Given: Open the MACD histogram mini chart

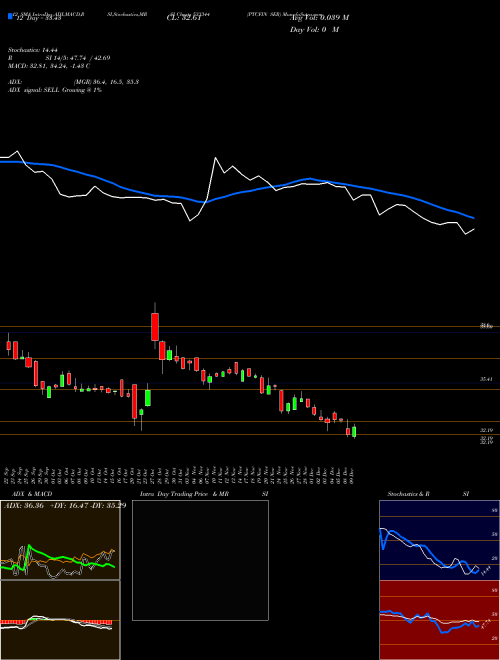Looking at the screenshot, I should pyautogui.click(x=60, y=620).
